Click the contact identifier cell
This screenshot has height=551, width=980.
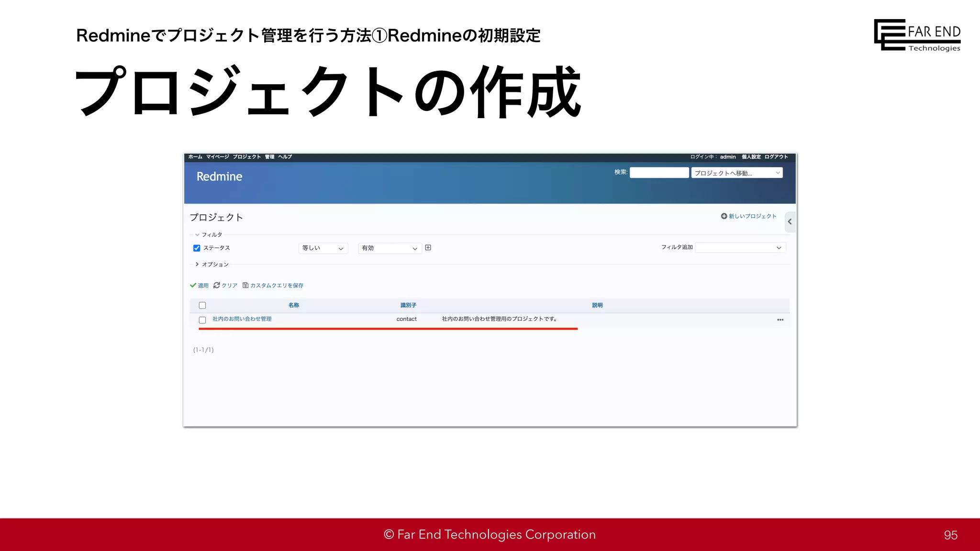(407, 319)
